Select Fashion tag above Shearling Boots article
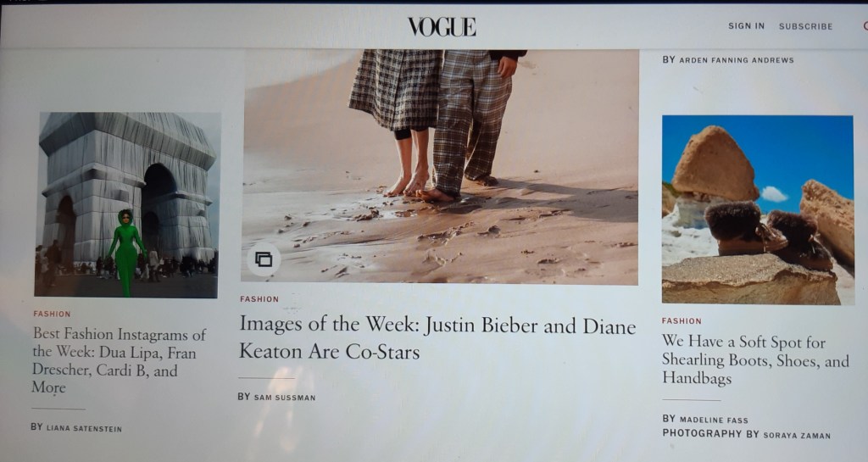Image resolution: width=868 pixels, height=462 pixels. point(682,321)
